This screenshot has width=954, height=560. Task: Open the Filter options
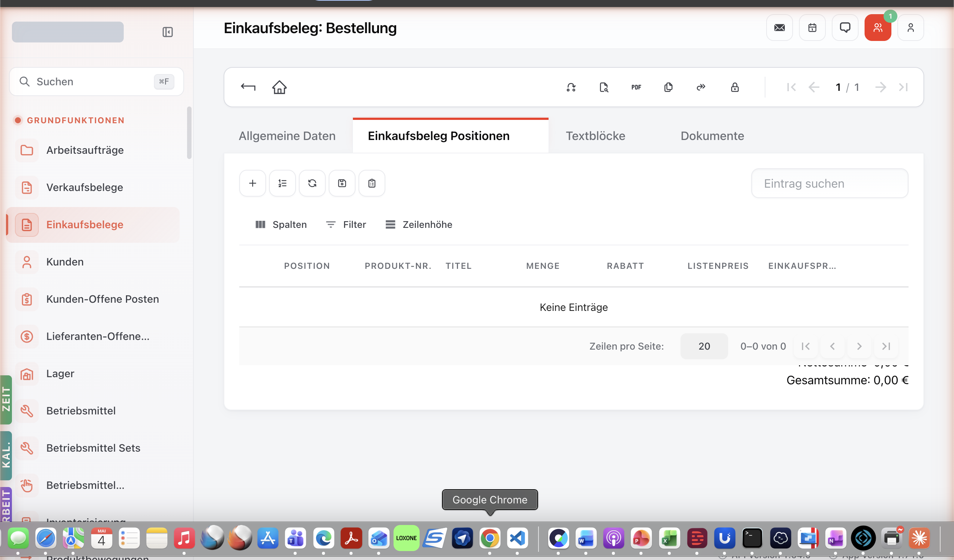(x=346, y=225)
